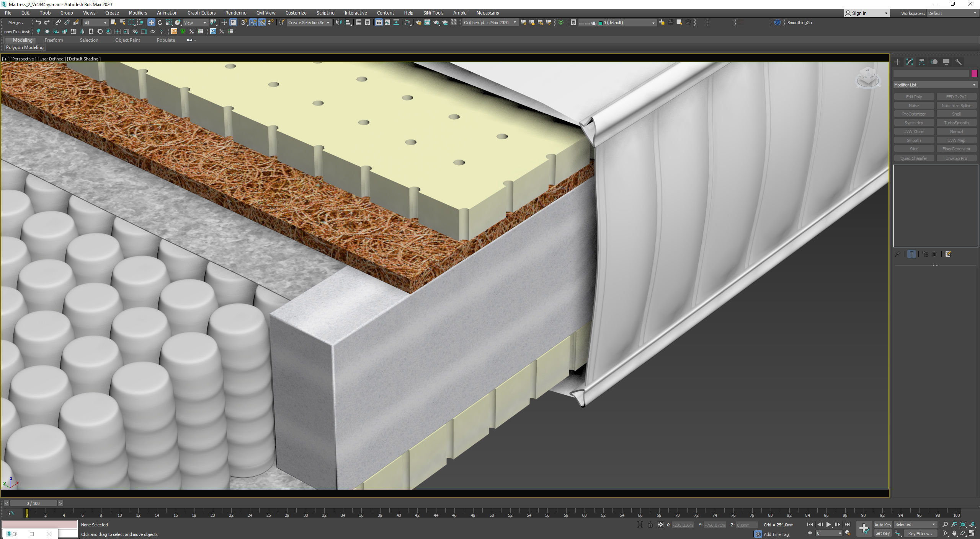Click the Render Production teapot icon

pos(436,23)
